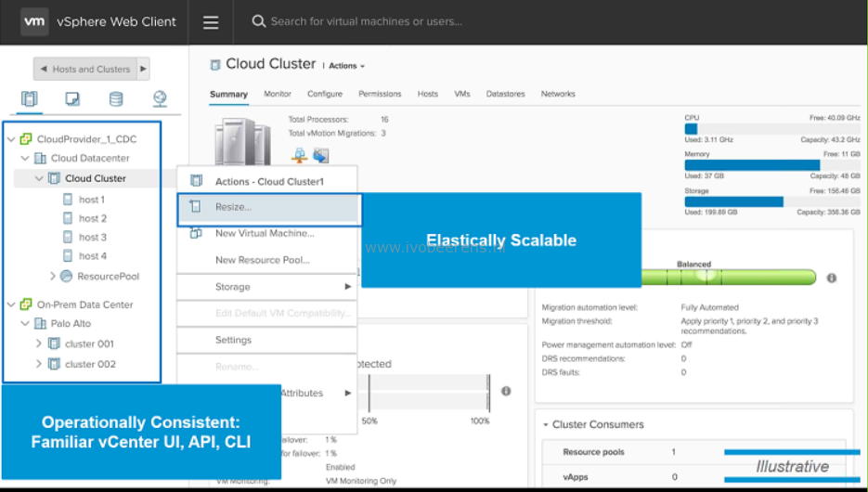Click the CloudProvider_1_CDC vCenter icon
Screen dimensions: 868x492
26,138
